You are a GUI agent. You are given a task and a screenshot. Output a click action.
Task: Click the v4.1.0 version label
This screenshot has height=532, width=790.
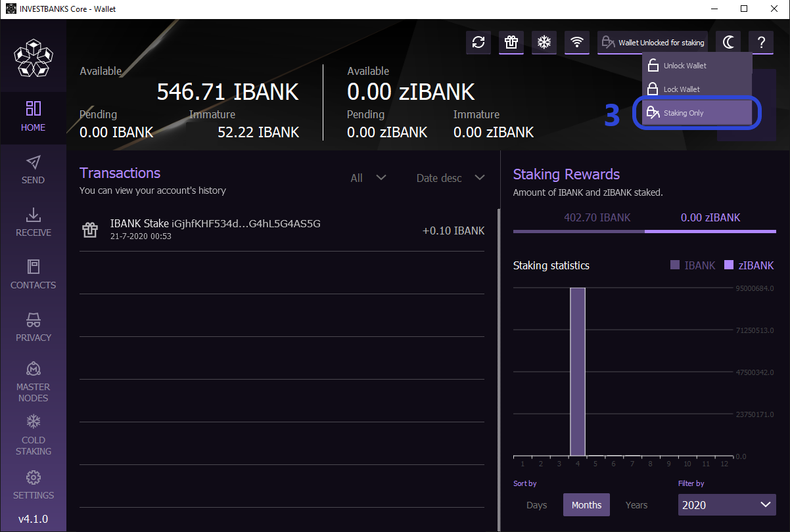tap(33, 519)
